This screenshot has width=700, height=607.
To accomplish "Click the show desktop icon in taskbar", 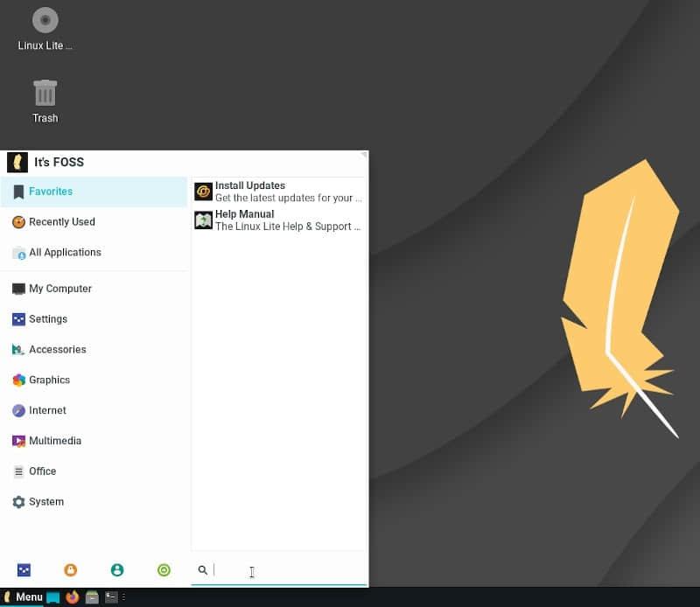I will pyautogui.click(x=53, y=597).
